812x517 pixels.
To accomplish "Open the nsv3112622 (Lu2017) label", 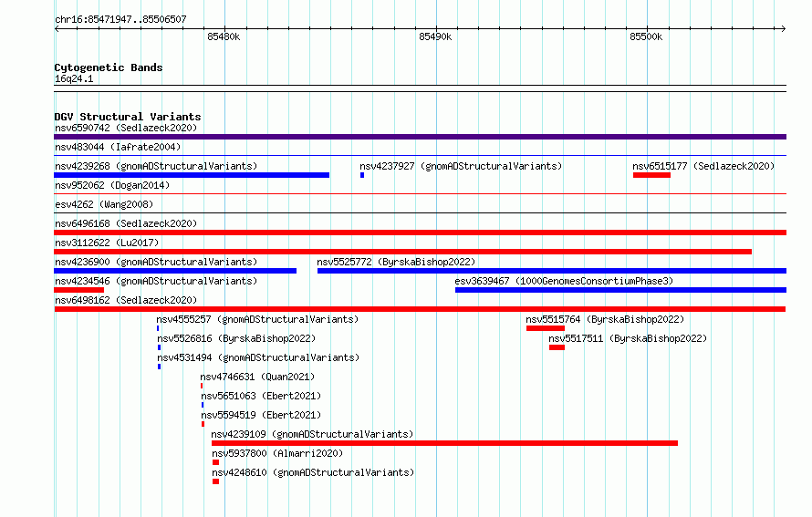I will click(x=107, y=243).
